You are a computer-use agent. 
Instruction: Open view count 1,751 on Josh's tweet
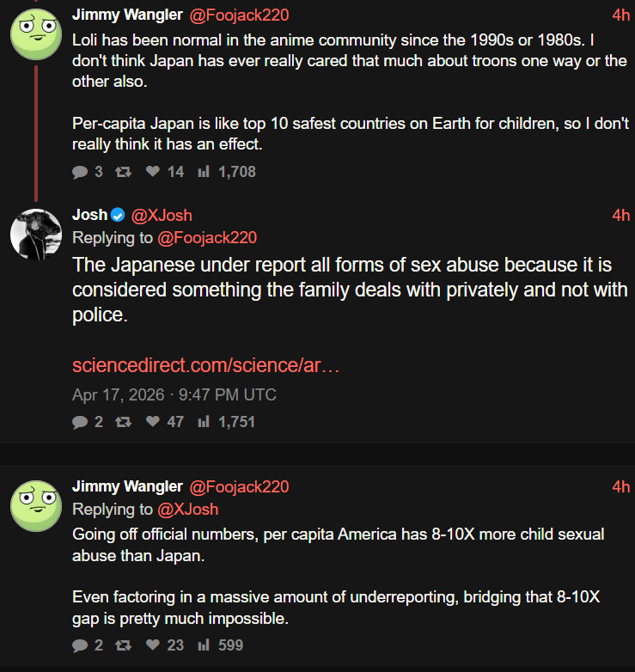pos(204,422)
